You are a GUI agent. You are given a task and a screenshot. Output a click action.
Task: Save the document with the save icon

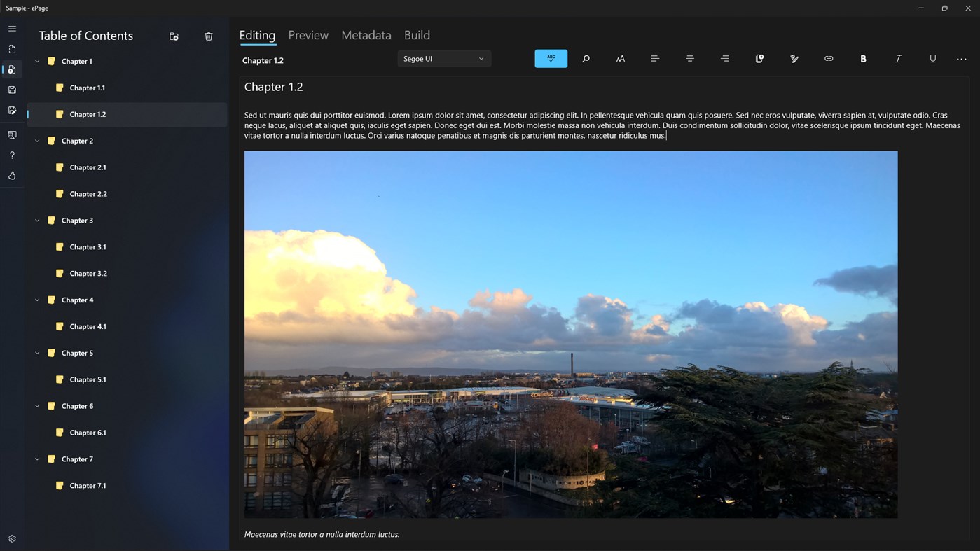[x=11, y=90]
